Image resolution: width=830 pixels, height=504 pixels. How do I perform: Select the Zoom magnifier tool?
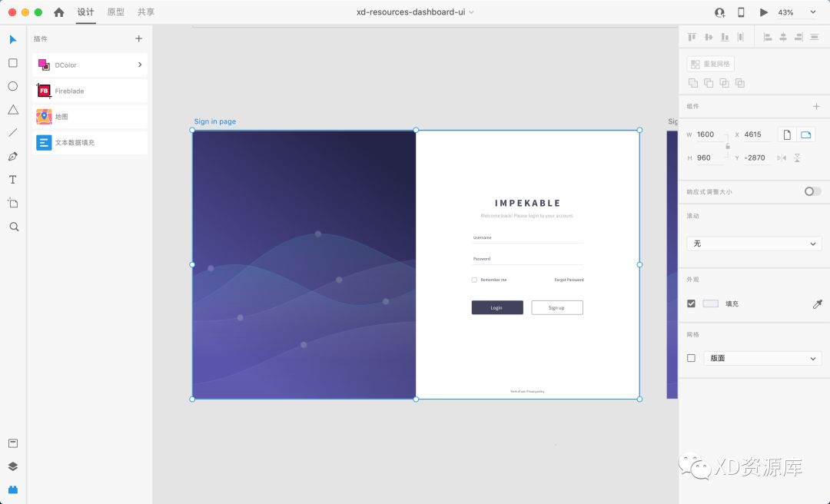(x=14, y=227)
